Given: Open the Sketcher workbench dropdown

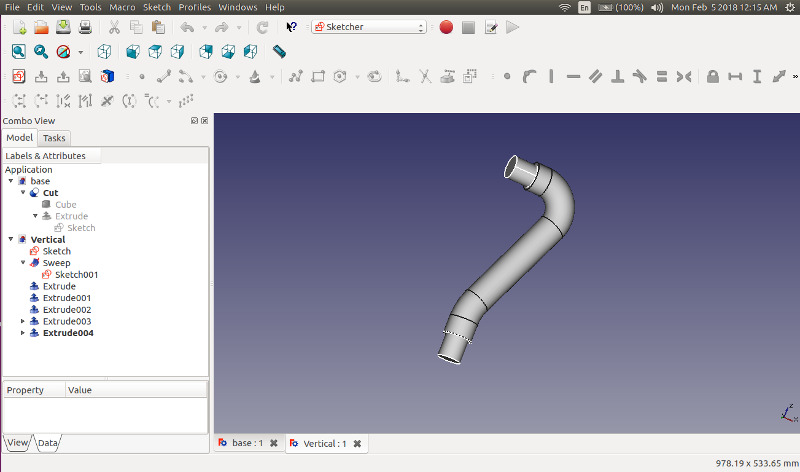Looking at the screenshot, I should pos(368,27).
